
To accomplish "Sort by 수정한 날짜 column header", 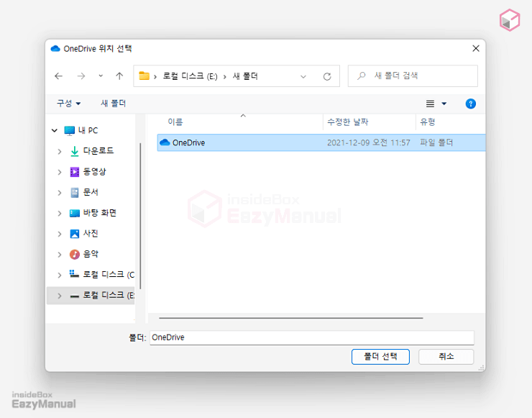I will pos(348,122).
